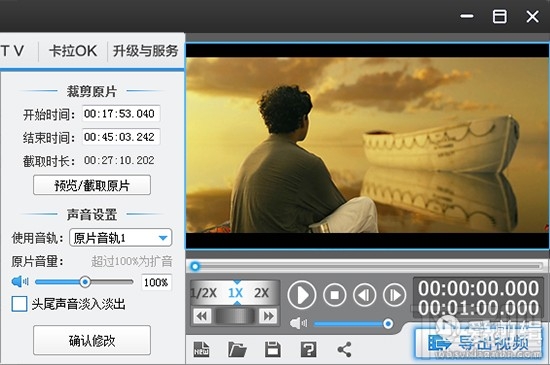Stop video playback

pos(334,295)
